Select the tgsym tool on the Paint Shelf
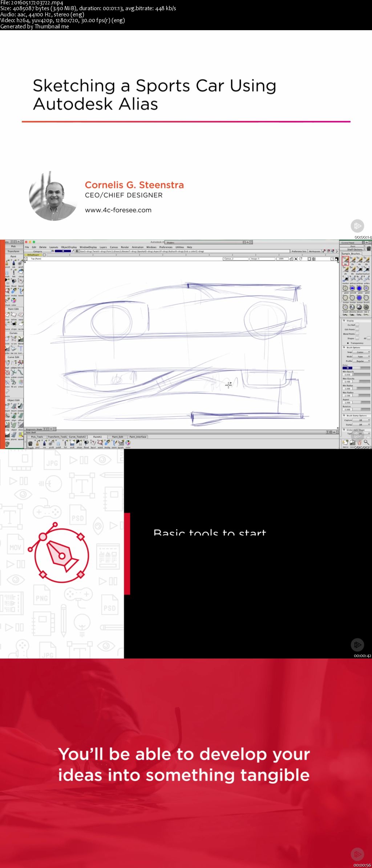The image size is (372, 868). click(x=121, y=443)
